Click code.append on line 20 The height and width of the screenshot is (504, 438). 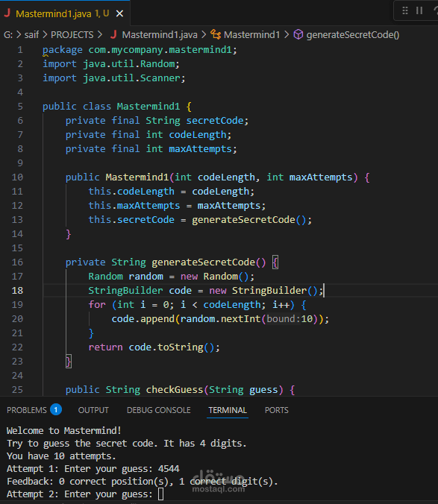click(143, 319)
